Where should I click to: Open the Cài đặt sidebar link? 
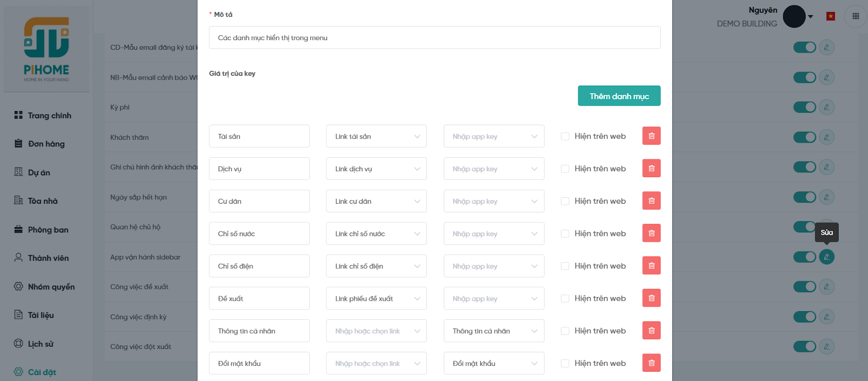tap(42, 372)
